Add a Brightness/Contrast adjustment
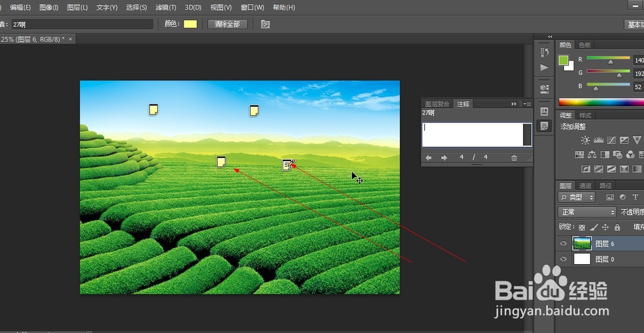Viewport: 644px width, 333px height. point(585,140)
